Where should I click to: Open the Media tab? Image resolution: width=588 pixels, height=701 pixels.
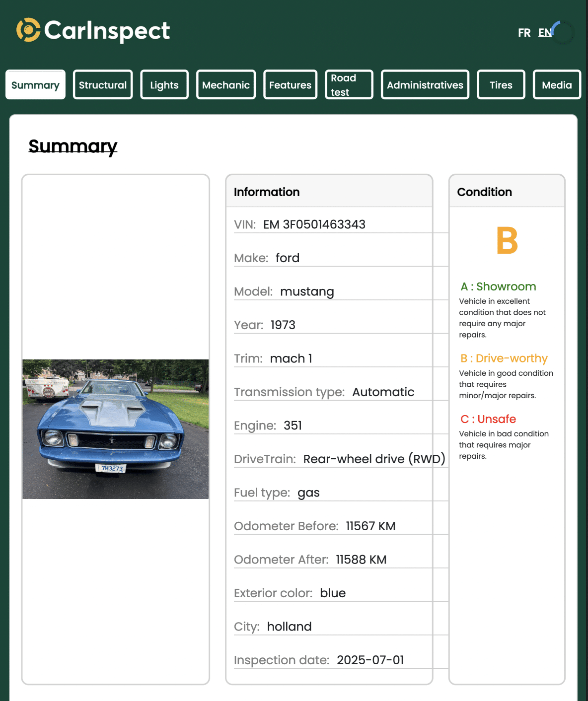coord(557,85)
